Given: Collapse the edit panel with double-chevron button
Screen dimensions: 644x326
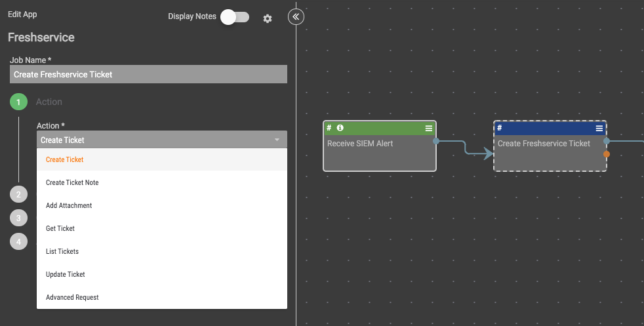Looking at the screenshot, I should click(x=296, y=17).
